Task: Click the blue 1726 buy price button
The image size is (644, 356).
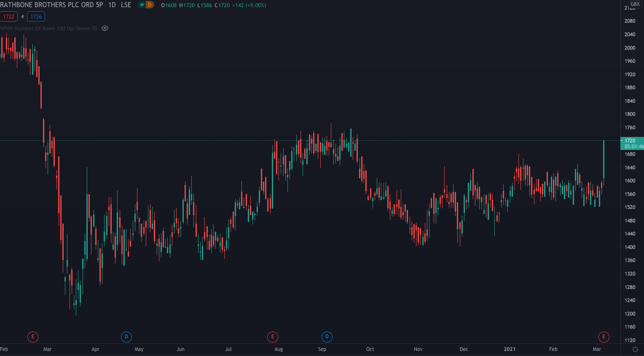Action: click(x=36, y=17)
